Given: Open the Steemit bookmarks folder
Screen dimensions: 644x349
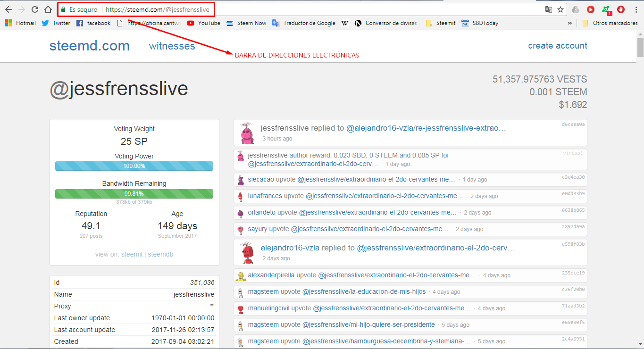Looking at the screenshot, I should 441,23.
